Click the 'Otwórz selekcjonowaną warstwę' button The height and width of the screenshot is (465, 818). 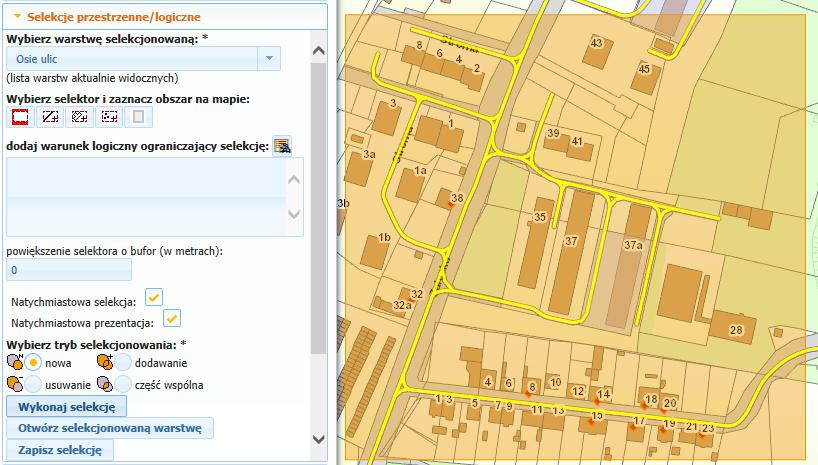tap(110, 428)
